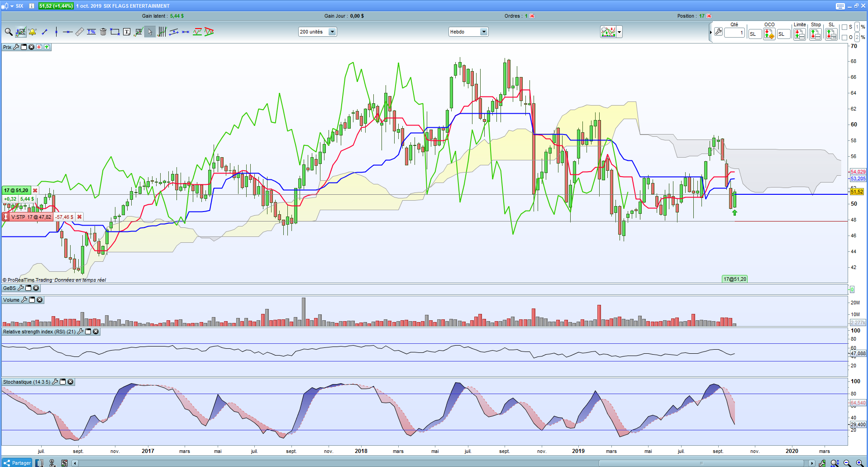Choose the triangle pattern drawing tool

209,32
